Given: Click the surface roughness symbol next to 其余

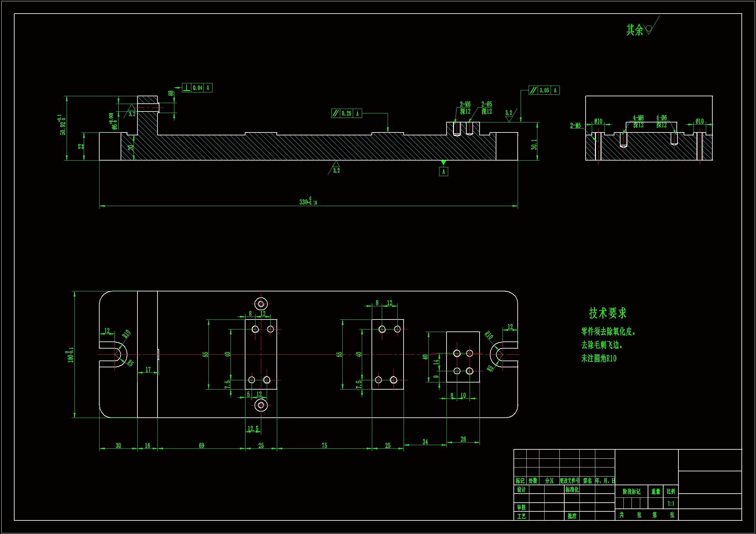Looking at the screenshot, I should (x=649, y=30).
